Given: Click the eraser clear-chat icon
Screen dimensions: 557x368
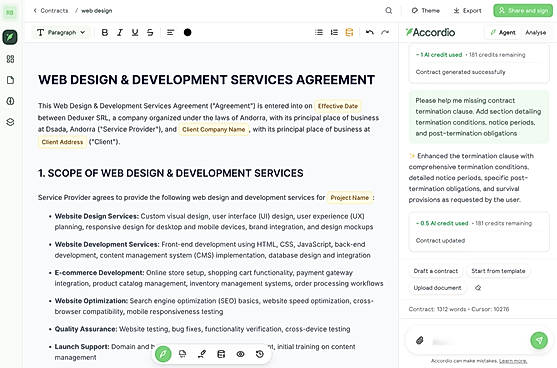Looking at the screenshot, I should point(478,288).
